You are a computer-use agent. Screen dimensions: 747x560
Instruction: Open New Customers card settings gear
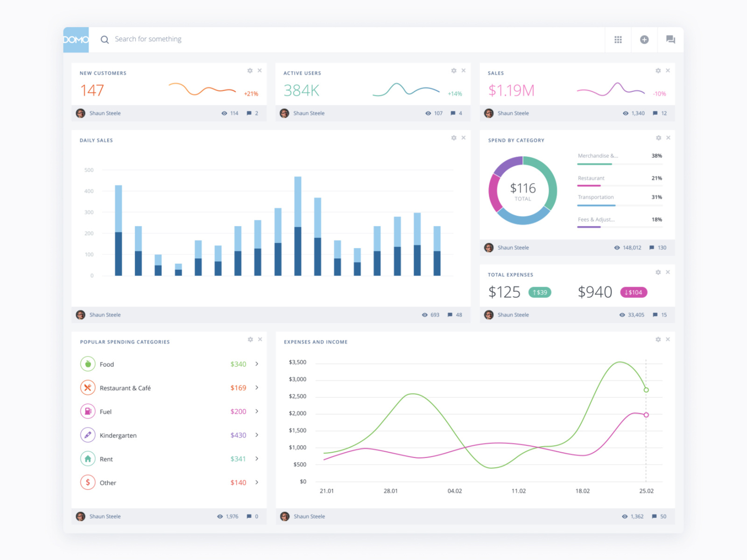pos(250,70)
